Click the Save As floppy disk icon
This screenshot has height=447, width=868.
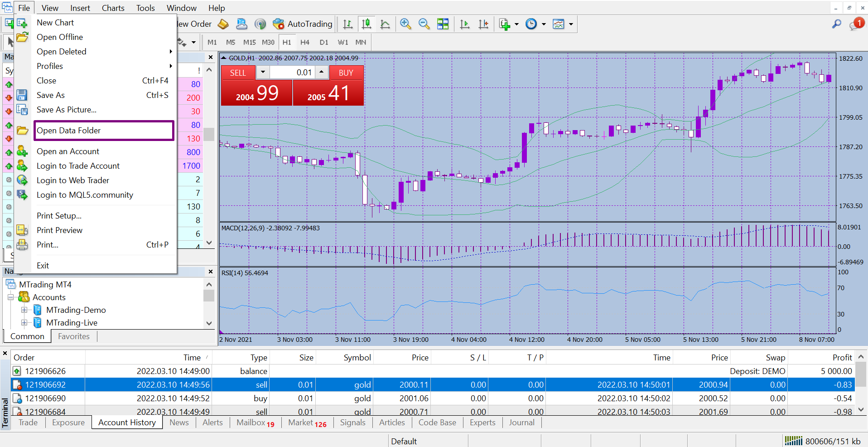click(x=22, y=95)
